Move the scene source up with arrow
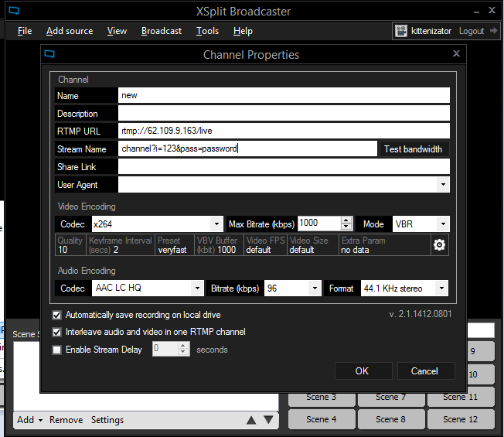 point(251,420)
